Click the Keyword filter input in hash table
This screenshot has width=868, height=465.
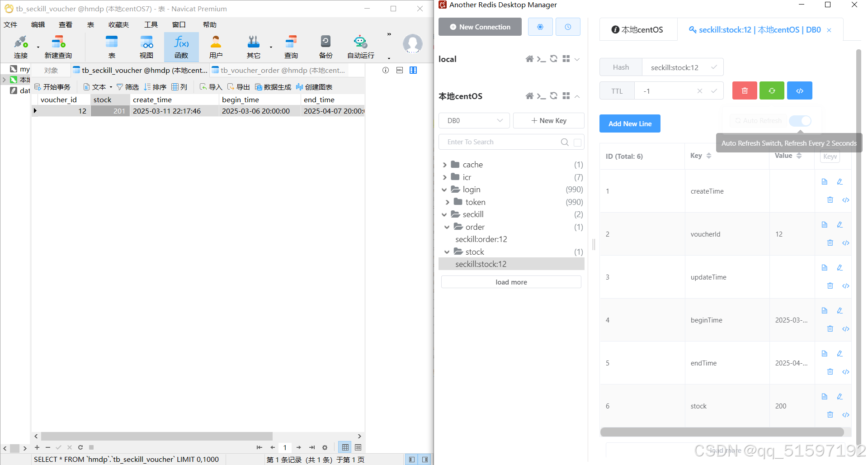[x=830, y=157]
